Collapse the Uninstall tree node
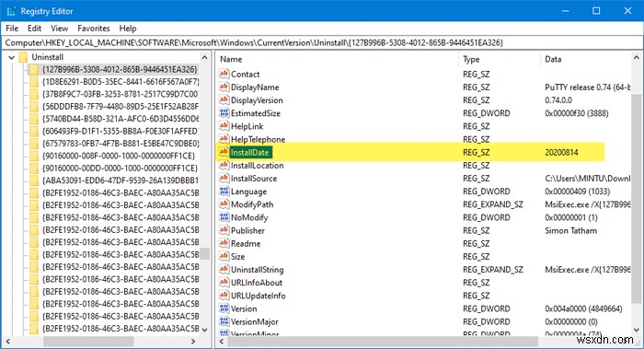 tap(11, 57)
